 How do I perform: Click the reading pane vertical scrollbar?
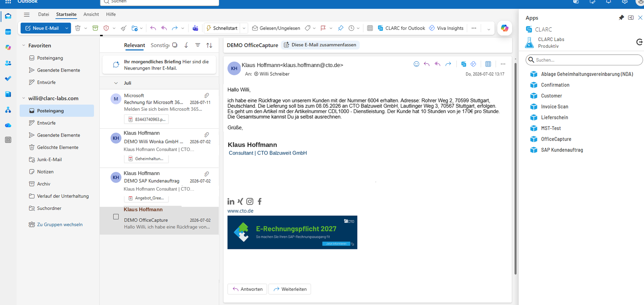pyautogui.click(x=516, y=168)
